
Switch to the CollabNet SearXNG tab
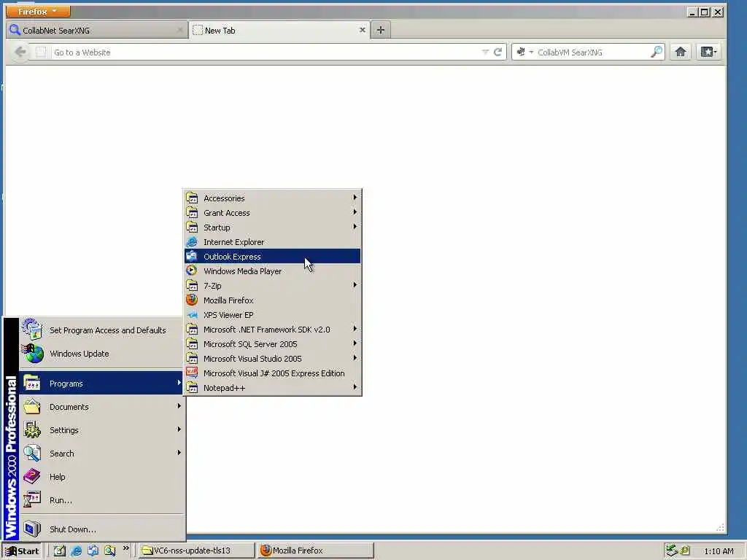[x=97, y=30]
